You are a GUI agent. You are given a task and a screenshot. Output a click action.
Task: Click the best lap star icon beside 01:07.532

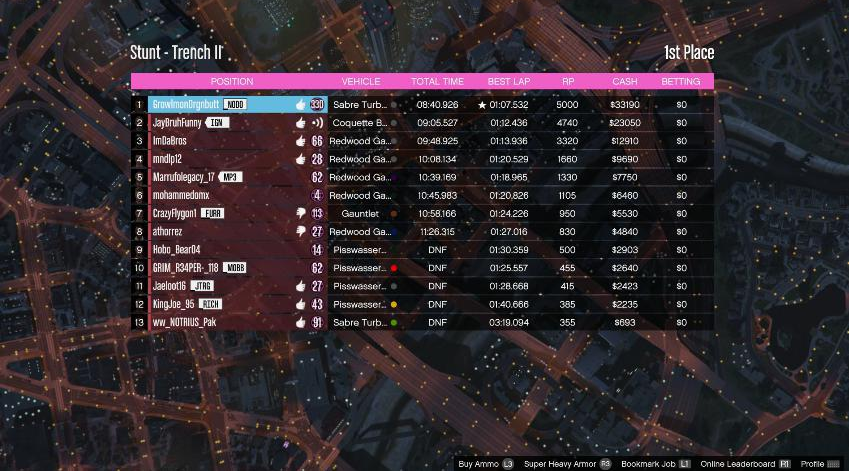[x=482, y=105]
